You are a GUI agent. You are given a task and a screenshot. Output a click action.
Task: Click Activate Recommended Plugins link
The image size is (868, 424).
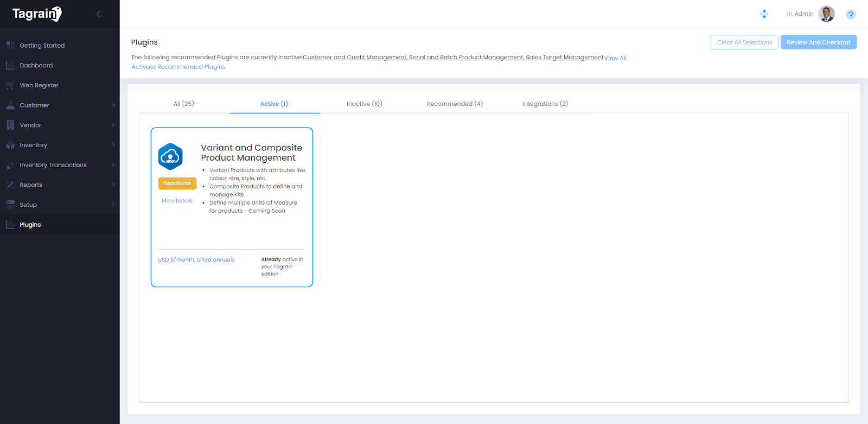coord(178,67)
